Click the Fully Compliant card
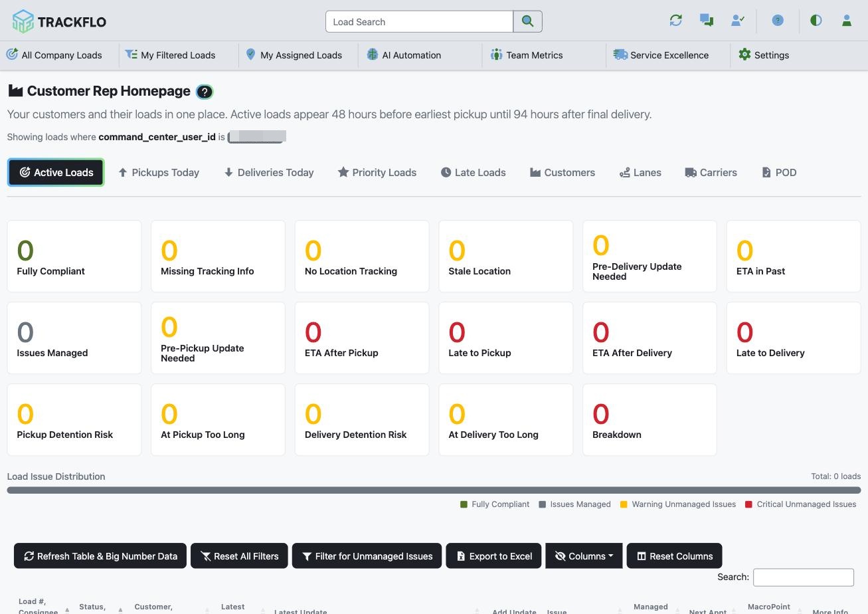Image resolution: width=868 pixels, height=614 pixels. 74,256
